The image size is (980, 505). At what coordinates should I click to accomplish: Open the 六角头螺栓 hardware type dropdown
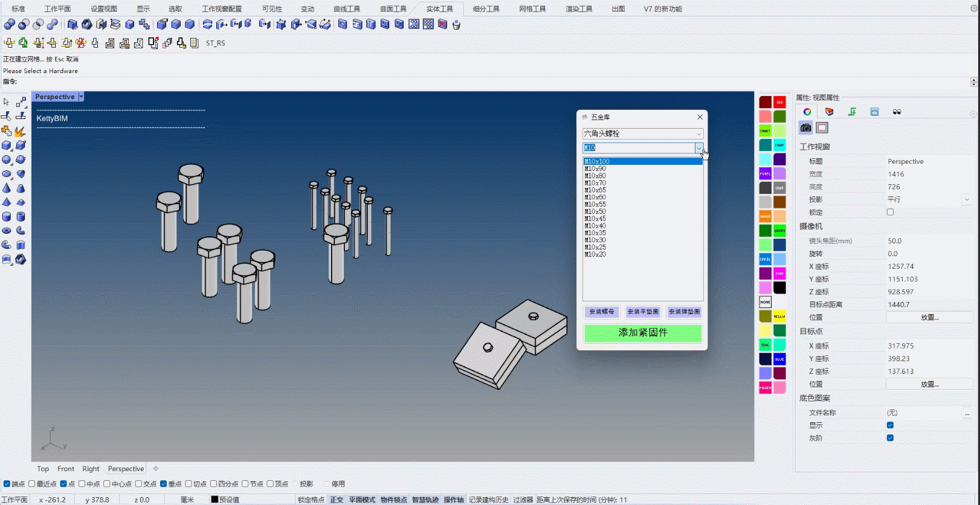coord(643,133)
